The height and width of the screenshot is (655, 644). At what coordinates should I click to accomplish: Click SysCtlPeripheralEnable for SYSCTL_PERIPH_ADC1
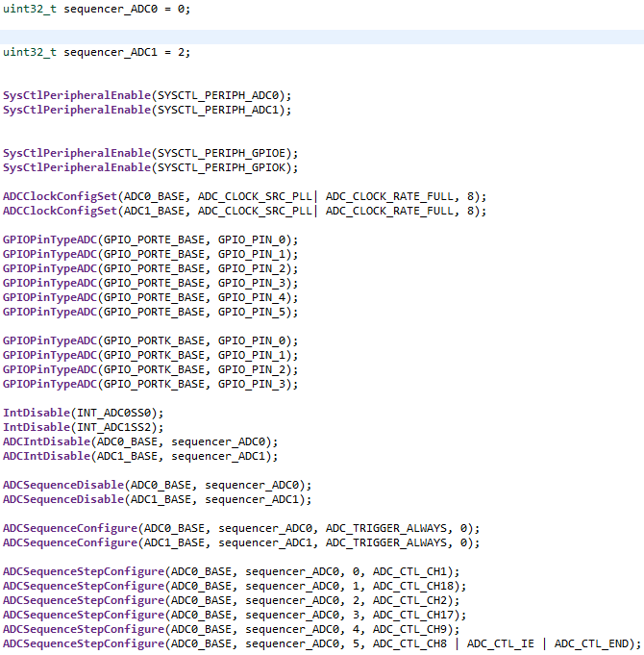point(147,110)
